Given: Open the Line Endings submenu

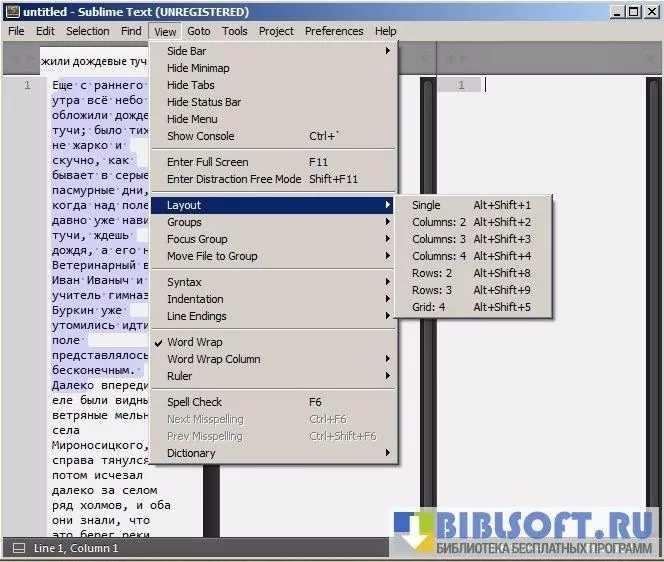Looking at the screenshot, I should tap(196, 316).
